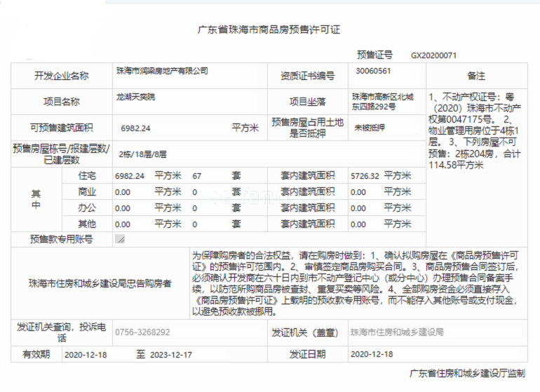Viewport: 540px width, 392px height.
Task: Click the 预售款专用账号 label
Action: [61, 239]
